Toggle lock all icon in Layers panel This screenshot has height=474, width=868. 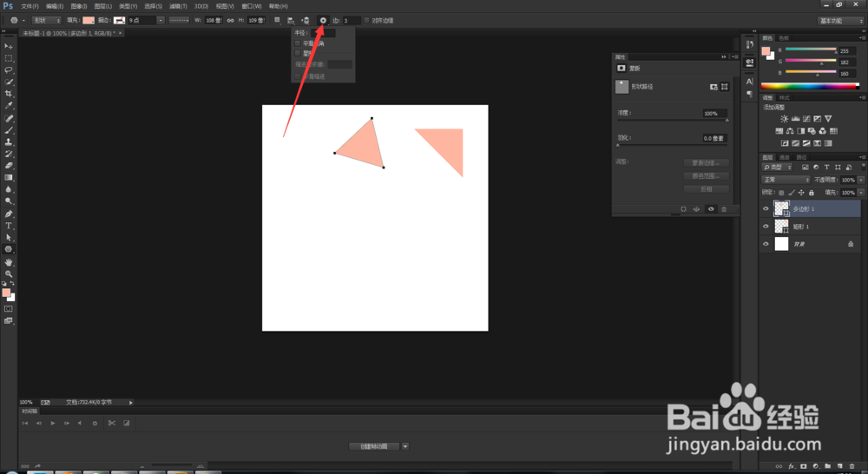pyautogui.click(x=812, y=193)
